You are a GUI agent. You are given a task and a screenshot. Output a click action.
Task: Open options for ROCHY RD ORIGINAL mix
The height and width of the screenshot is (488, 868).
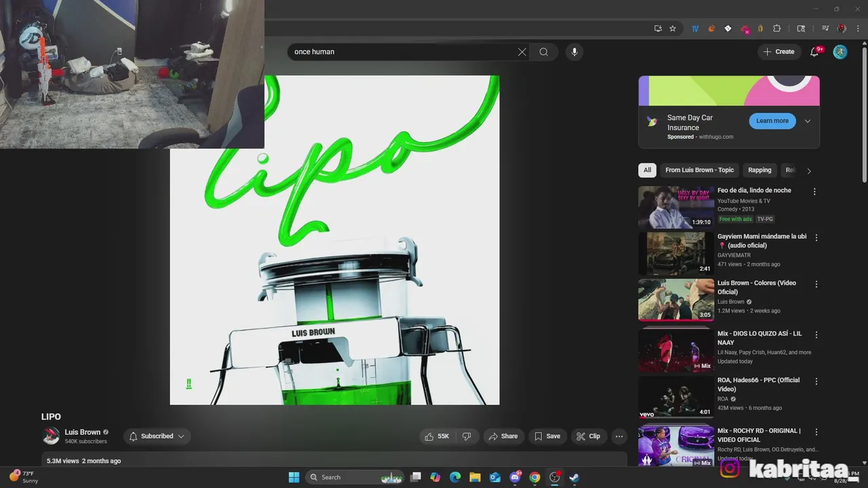pyautogui.click(x=816, y=432)
